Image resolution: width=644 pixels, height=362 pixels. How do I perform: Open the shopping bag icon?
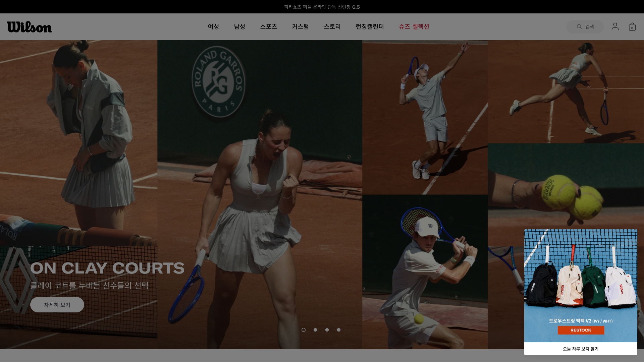(632, 26)
